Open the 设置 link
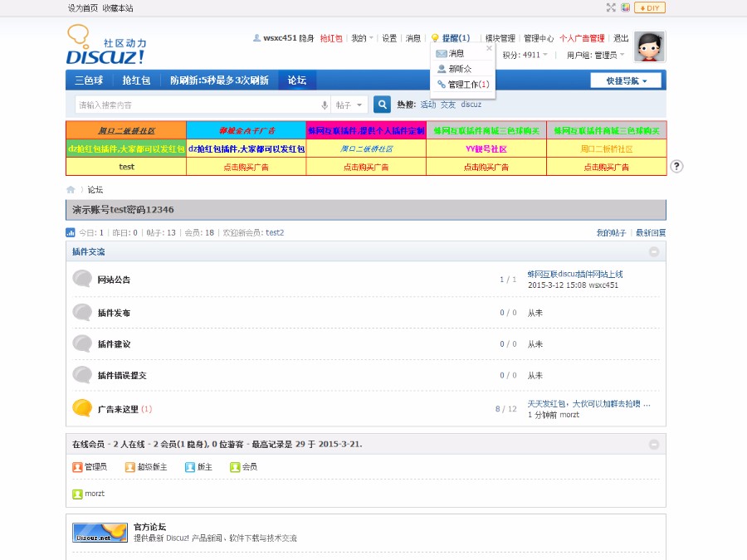The height and width of the screenshot is (560, 747). [x=389, y=38]
